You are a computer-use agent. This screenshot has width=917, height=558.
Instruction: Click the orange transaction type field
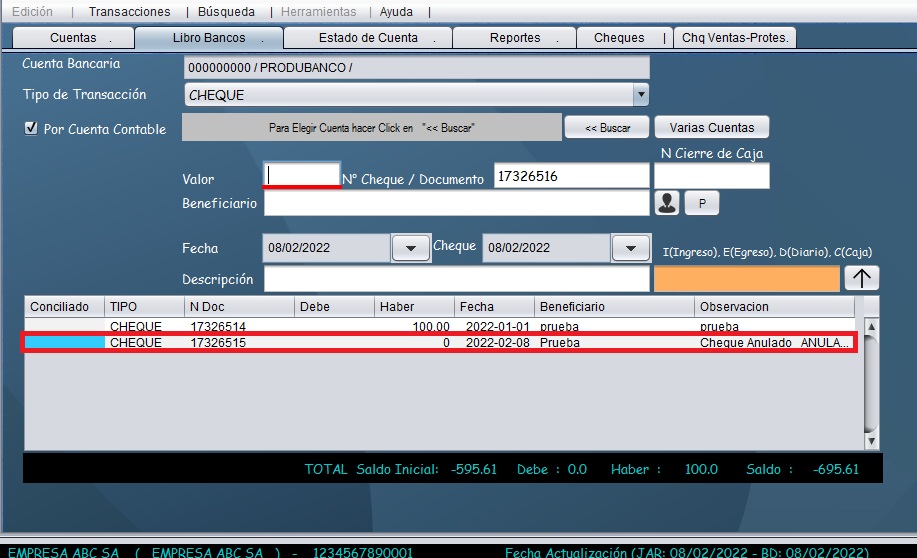click(746, 279)
